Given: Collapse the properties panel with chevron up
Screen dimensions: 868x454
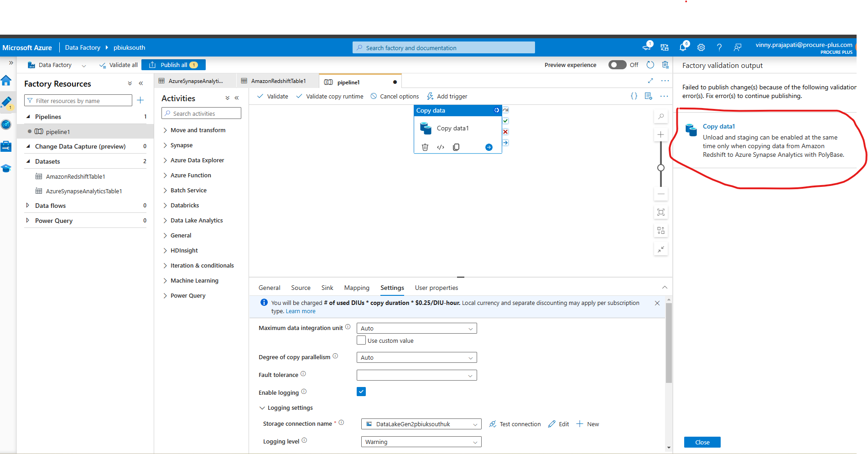Looking at the screenshot, I should 665,288.
